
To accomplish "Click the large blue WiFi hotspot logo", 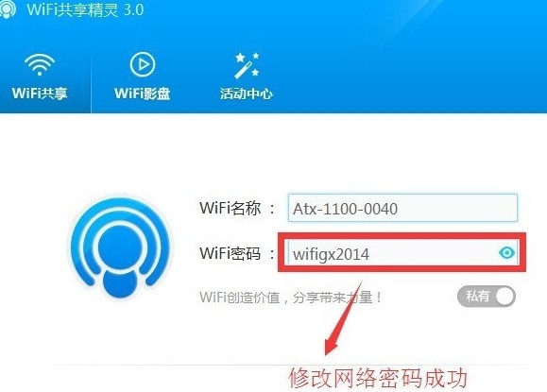I will coord(120,247).
